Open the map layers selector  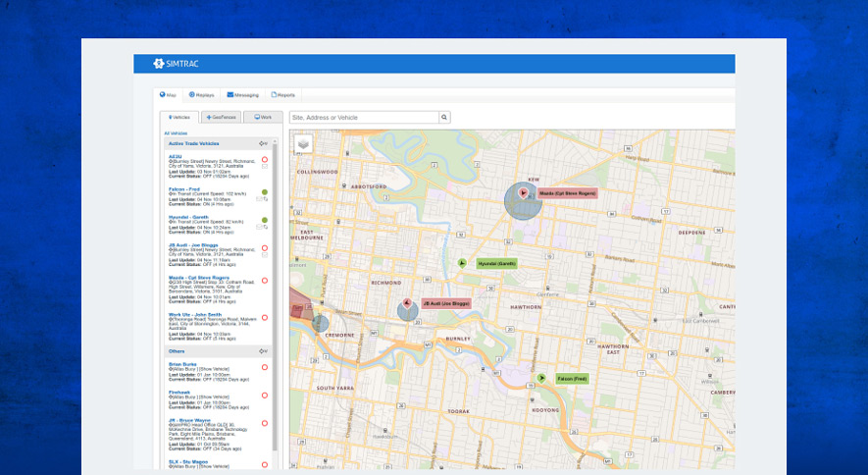303,144
